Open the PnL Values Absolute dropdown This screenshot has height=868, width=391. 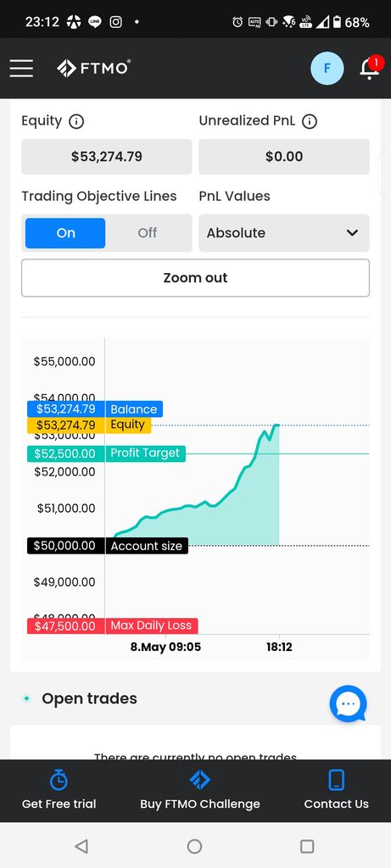coord(284,233)
